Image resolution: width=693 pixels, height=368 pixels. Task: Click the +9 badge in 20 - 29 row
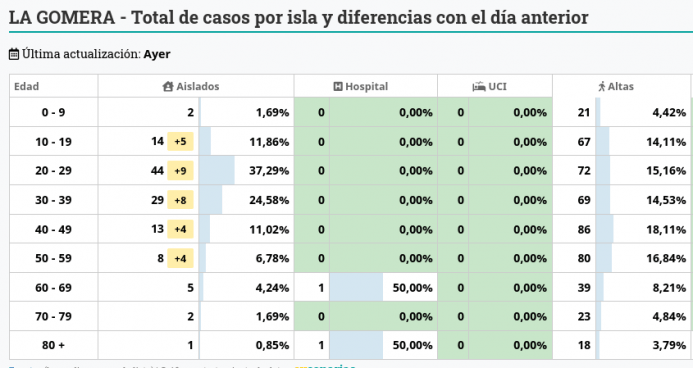point(180,171)
